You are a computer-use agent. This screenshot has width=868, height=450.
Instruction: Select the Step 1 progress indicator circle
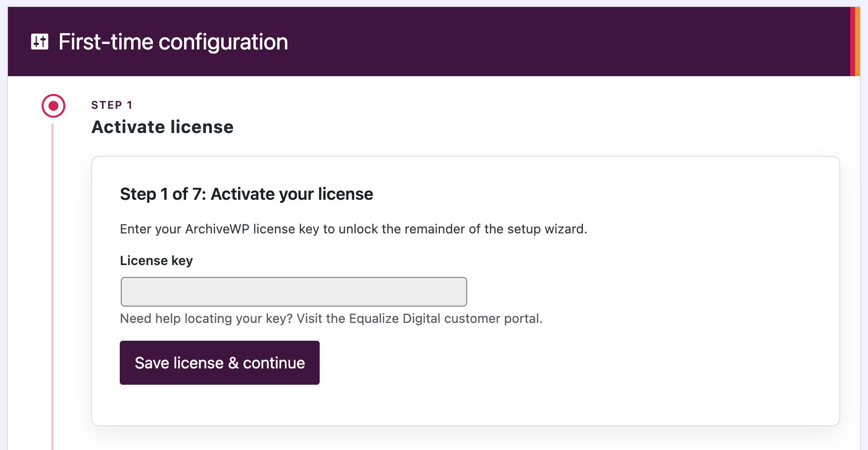(53, 105)
